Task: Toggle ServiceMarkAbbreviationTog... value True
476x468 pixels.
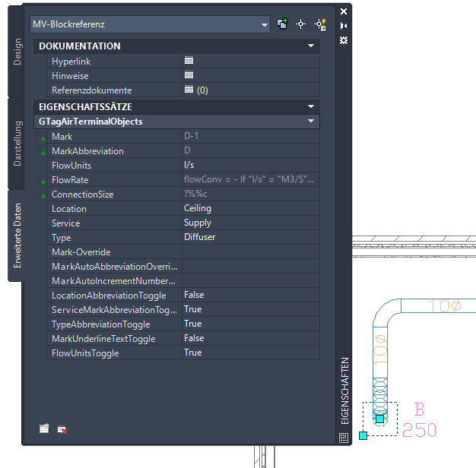Action: point(251,309)
